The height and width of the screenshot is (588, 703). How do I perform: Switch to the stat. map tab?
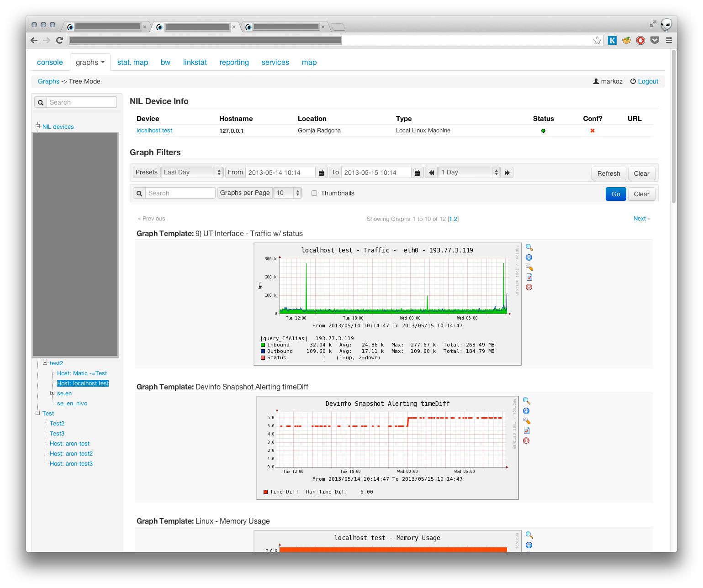click(132, 62)
